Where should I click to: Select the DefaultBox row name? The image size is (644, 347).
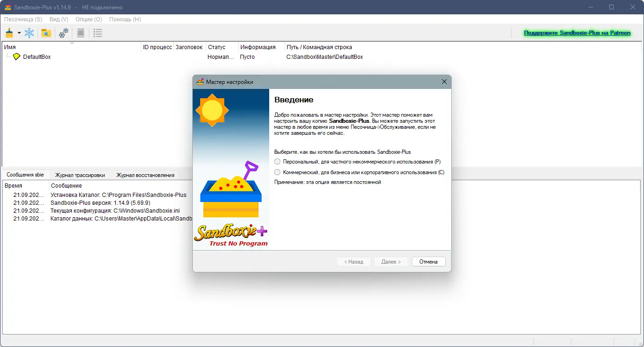click(37, 57)
